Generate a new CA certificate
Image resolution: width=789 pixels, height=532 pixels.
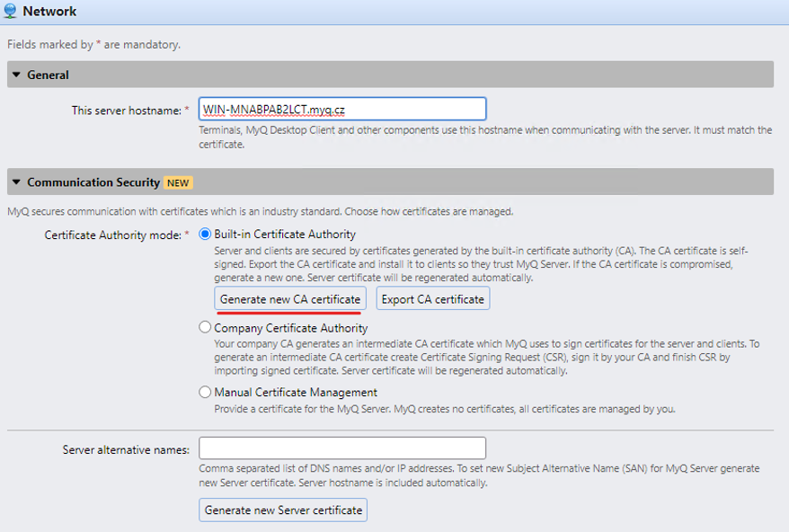coord(288,298)
